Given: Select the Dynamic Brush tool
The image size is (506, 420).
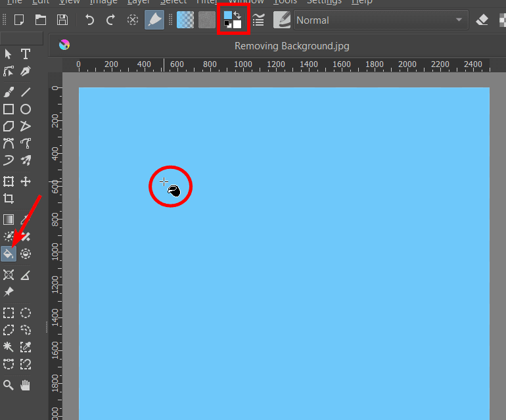Looking at the screenshot, I should (x=9, y=160).
